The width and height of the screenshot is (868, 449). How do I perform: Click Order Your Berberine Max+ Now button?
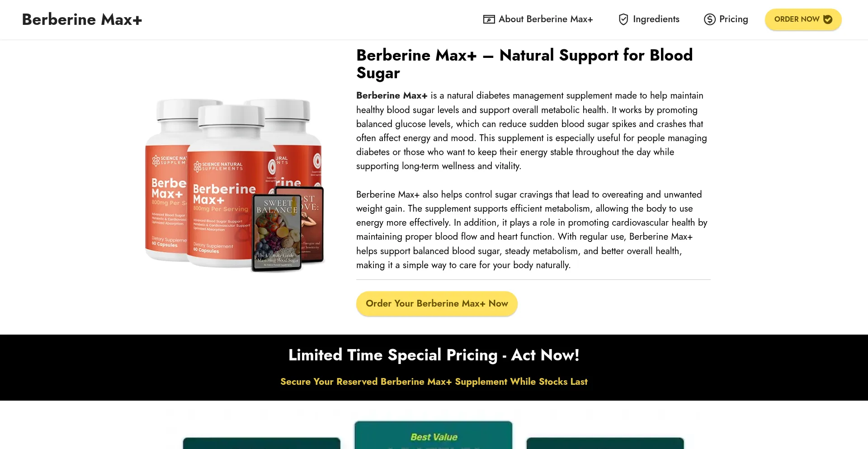tap(437, 303)
